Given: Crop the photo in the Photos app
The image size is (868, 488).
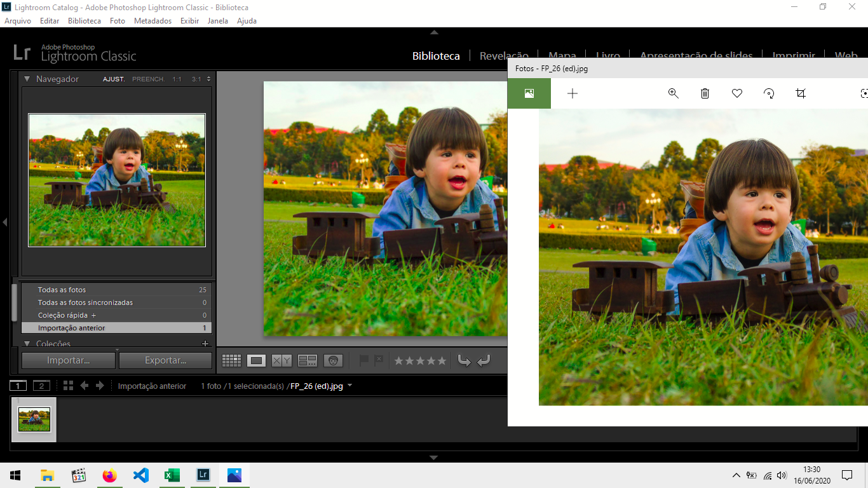Looking at the screenshot, I should point(800,93).
